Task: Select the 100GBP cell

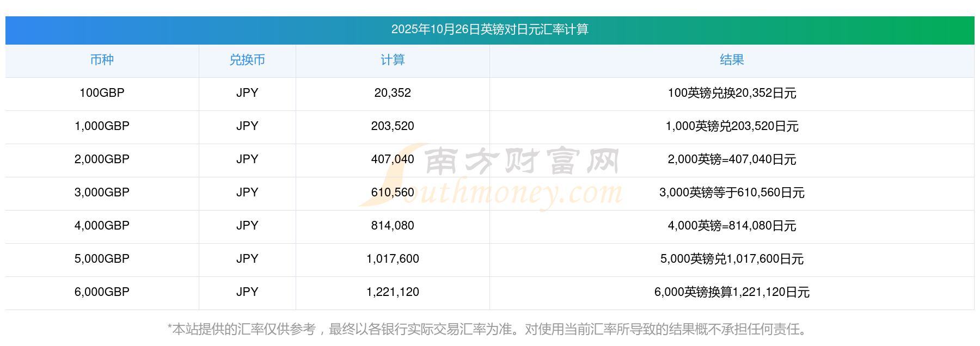Action: 102,93
